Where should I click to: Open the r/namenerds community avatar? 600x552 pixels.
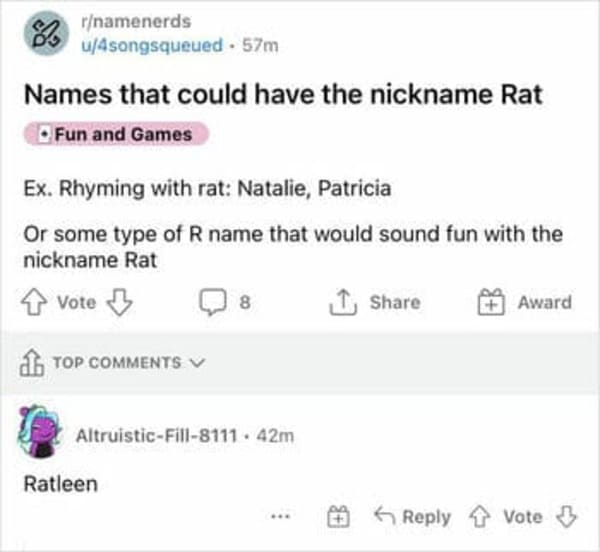46,33
